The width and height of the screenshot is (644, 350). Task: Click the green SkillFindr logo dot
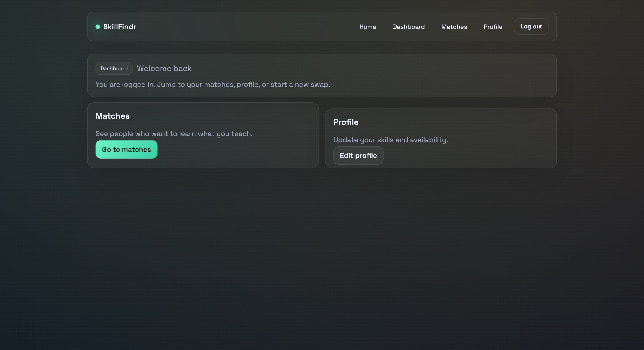[98, 27]
